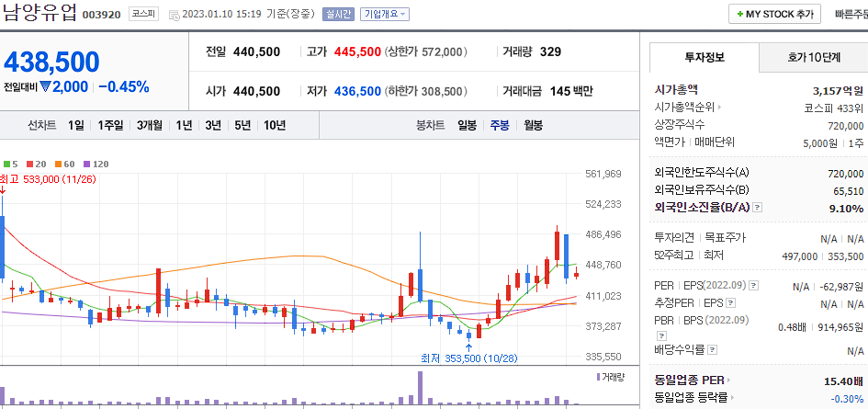Click 상한가 572,000 text
The height and width of the screenshot is (409, 868).
426,52
